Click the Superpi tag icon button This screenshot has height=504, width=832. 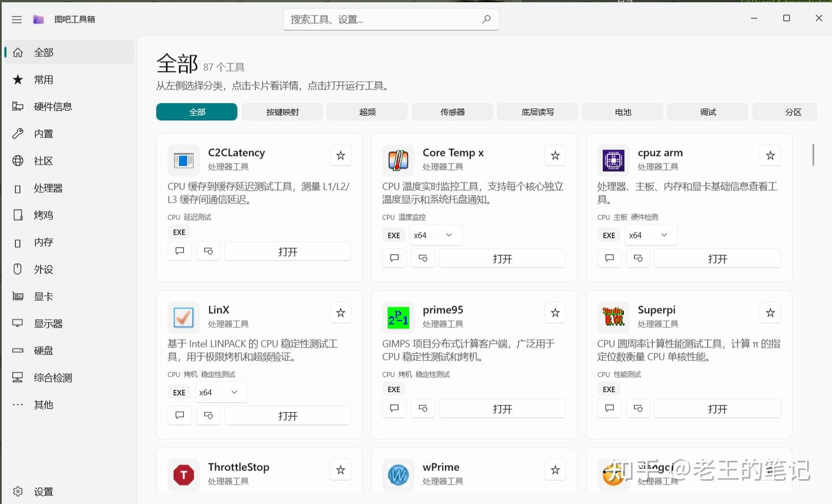click(638, 409)
